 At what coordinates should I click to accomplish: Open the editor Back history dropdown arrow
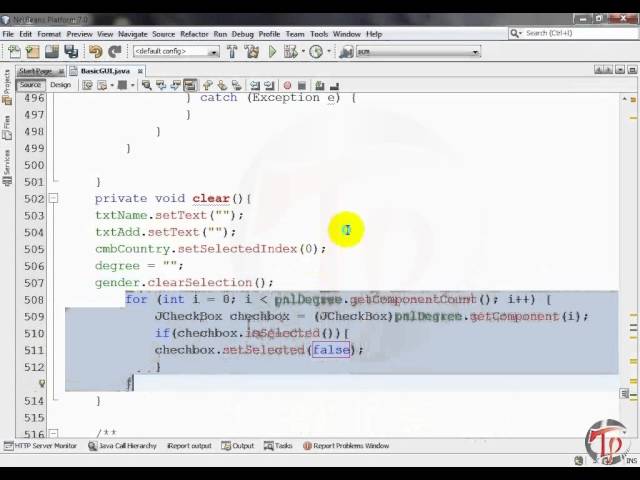[x=112, y=85]
